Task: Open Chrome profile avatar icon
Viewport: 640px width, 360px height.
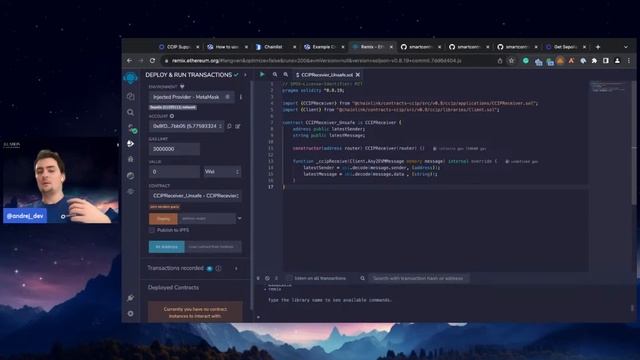Action: coord(617,60)
